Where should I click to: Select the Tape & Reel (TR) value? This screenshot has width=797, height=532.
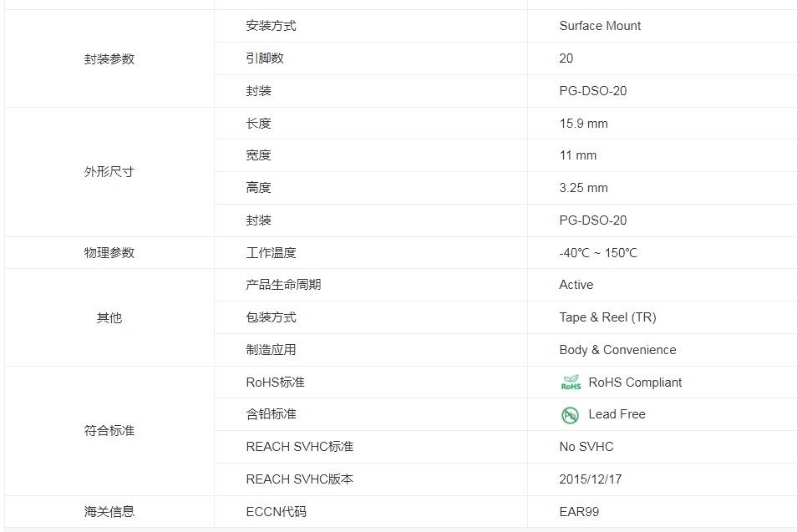pyautogui.click(x=608, y=317)
